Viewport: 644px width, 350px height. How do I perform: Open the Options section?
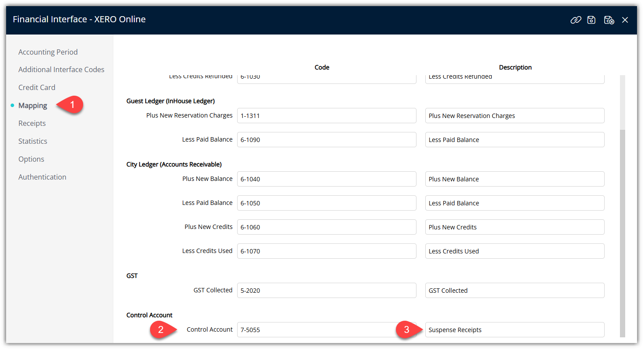pos(31,159)
